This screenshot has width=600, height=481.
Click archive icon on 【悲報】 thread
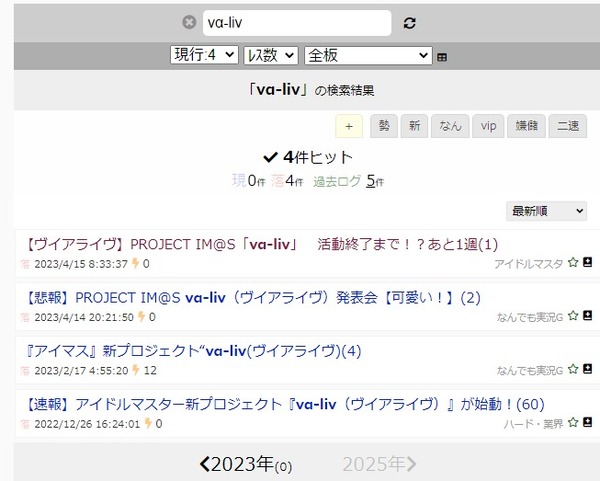coord(587,315)
